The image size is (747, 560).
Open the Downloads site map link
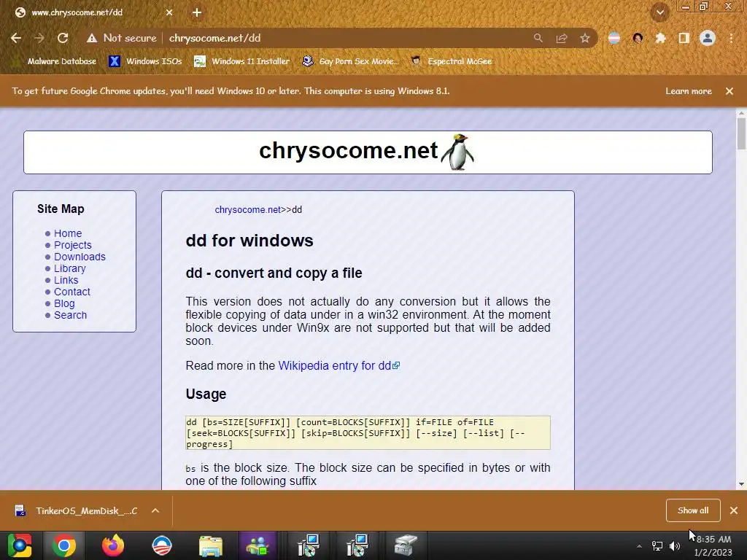click(x=80, y=257)
